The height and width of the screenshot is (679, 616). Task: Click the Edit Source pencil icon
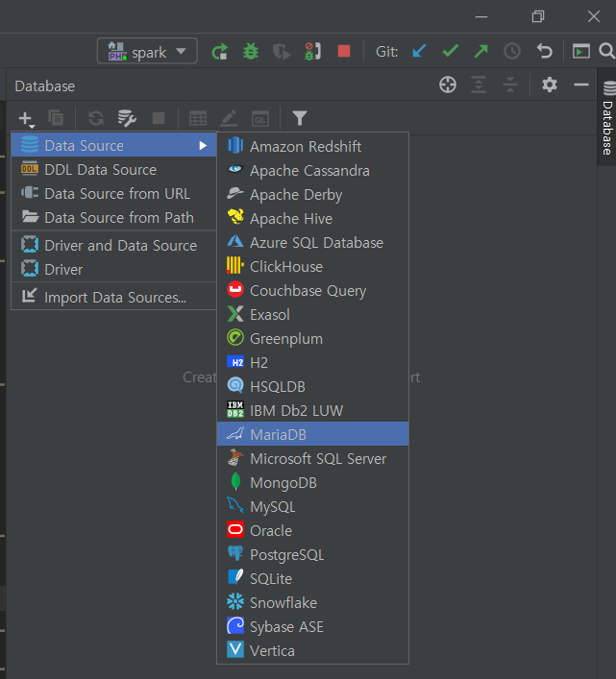pyautogui.click(x=229, y=118)
